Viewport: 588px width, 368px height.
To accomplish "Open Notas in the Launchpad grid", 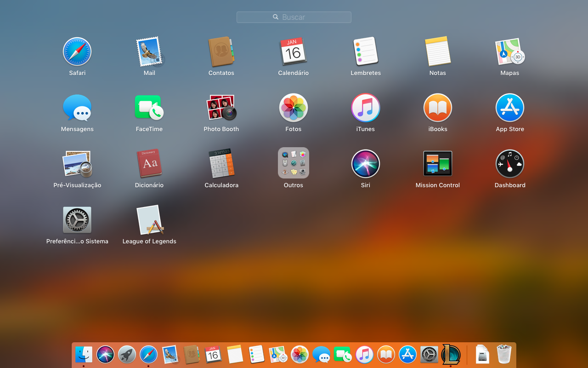I will coord(438,52).
